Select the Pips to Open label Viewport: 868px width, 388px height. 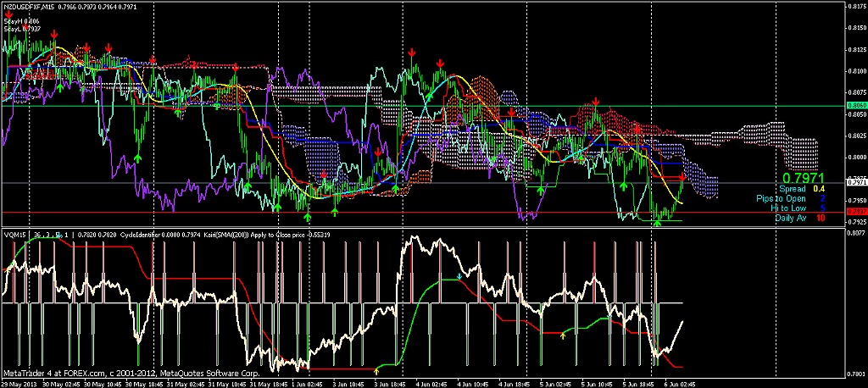781,199
